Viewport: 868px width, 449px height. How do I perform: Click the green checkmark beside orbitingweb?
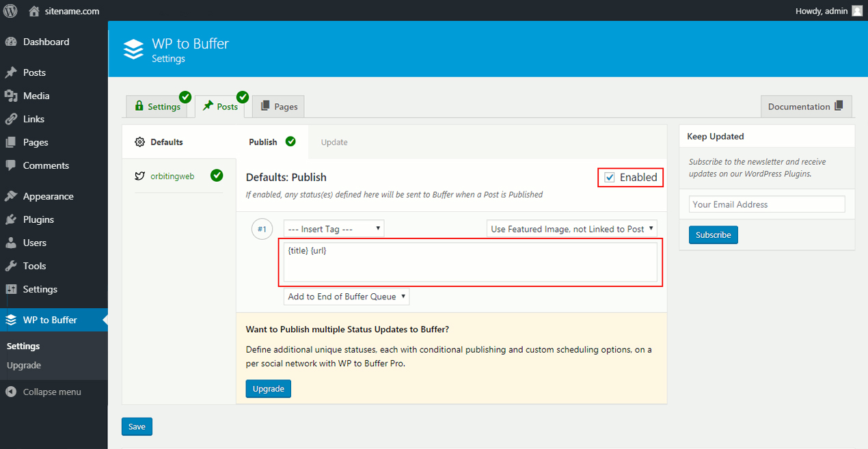pyautogui.click(x=217, y=176)
